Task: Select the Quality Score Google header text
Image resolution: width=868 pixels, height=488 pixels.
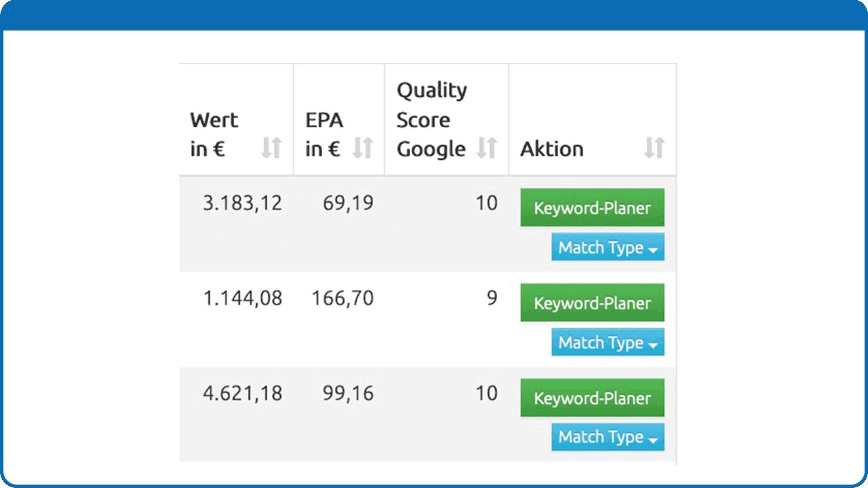Action: [x=432, y=119]
